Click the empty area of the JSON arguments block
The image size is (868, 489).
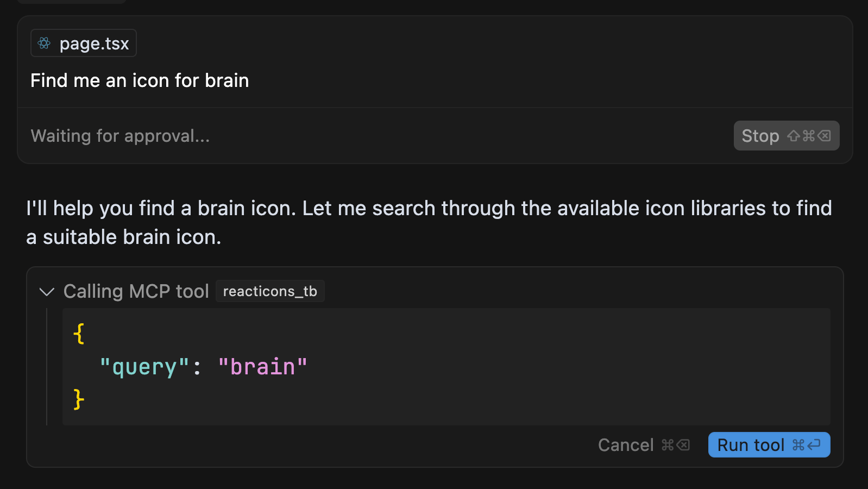[x=570, y=367]
